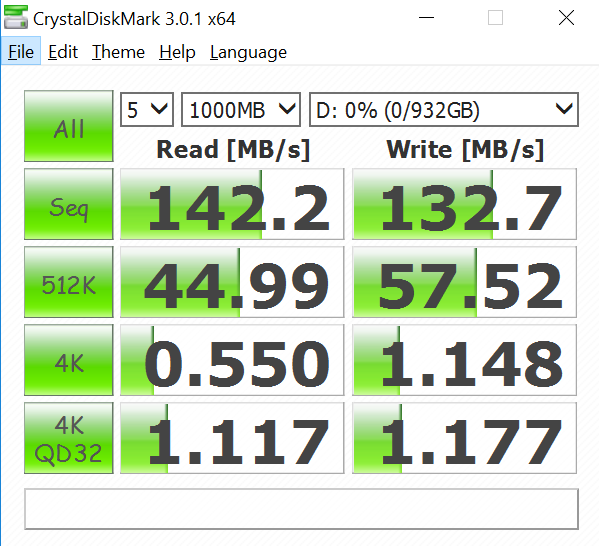
Task: Open the File menu
Action: [21, 52]
